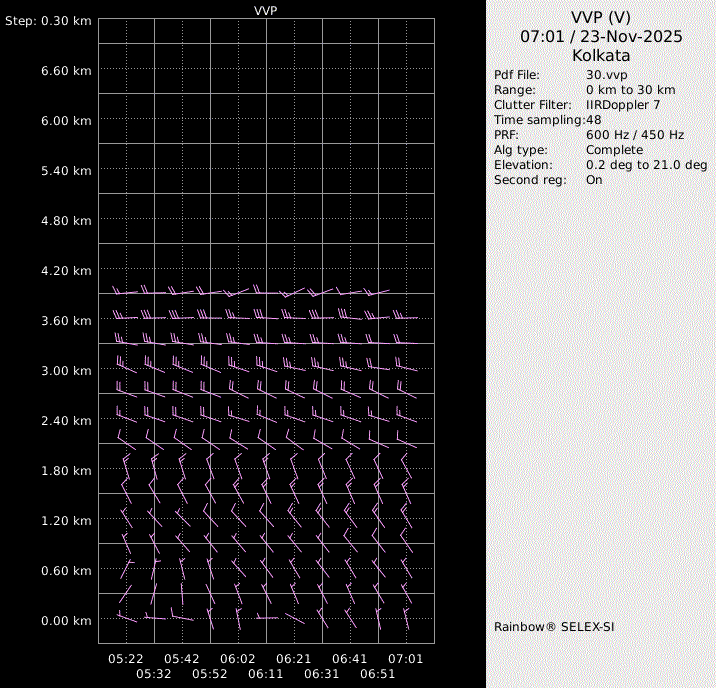
Task: Click the 'Rainbow® SELEX-SI' footer text
Action: tap(552, 627)
